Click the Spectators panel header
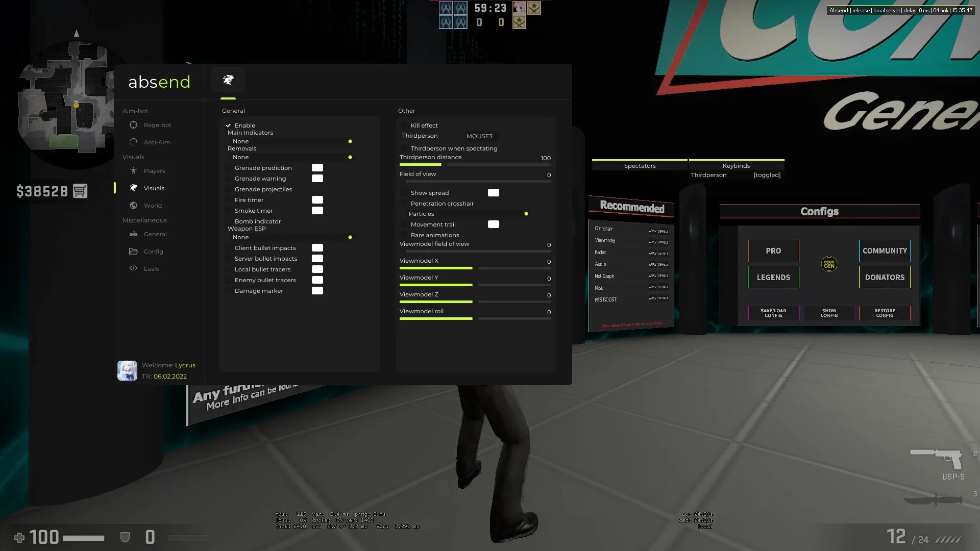This screenshot has height=551, width=980. [x=640, y=165]
